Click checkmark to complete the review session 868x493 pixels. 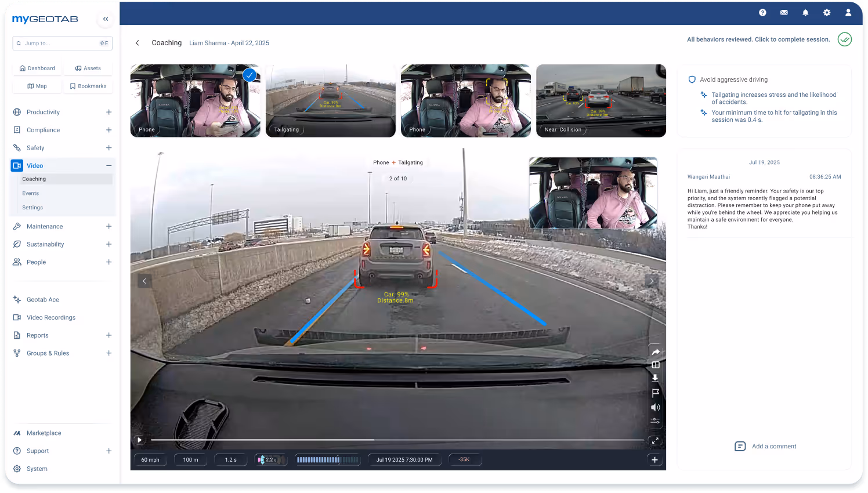click(844, 39)
